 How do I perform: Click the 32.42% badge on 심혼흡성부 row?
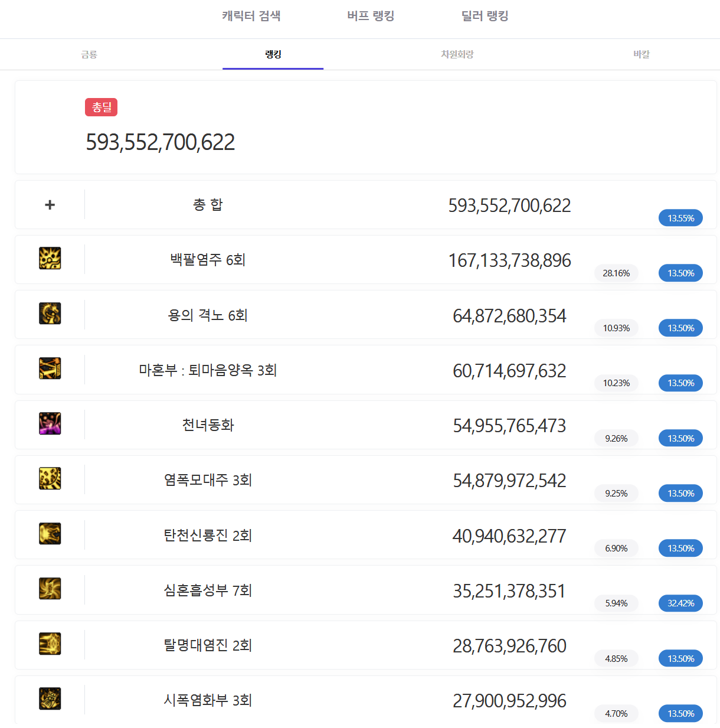pyautogui.click(x=680, y=603)
